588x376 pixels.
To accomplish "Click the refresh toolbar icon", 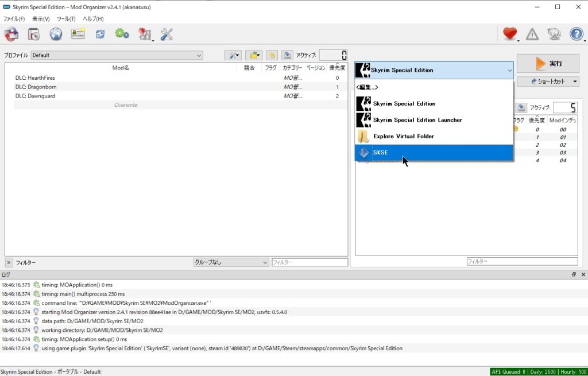I will (x=100, y=34).
